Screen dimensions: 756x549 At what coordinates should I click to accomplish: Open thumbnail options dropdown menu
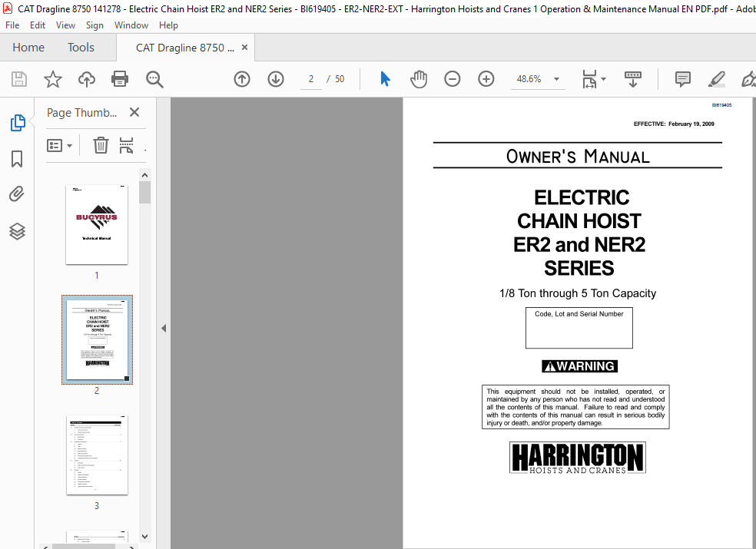59,145
